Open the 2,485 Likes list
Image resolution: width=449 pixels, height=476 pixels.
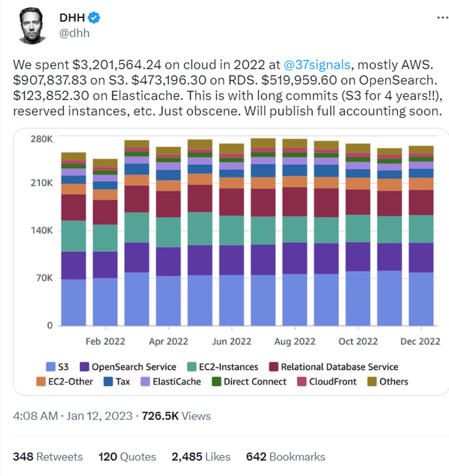[x=201, y=457]
